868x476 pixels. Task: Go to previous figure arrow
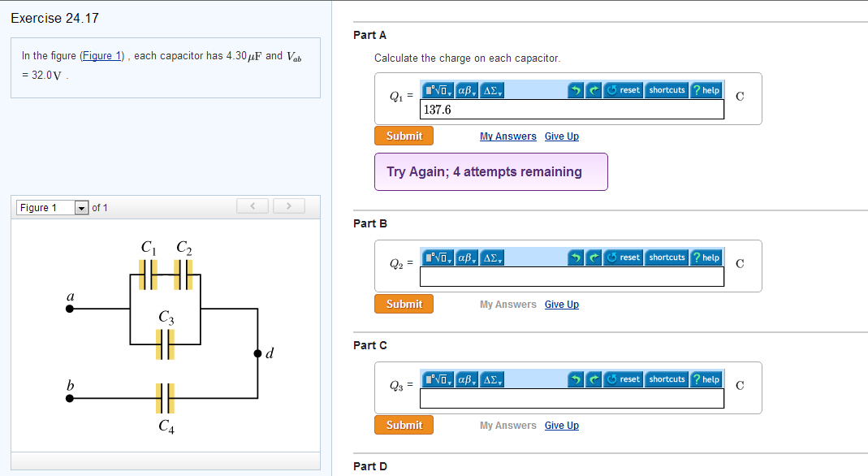pos(253,206)
